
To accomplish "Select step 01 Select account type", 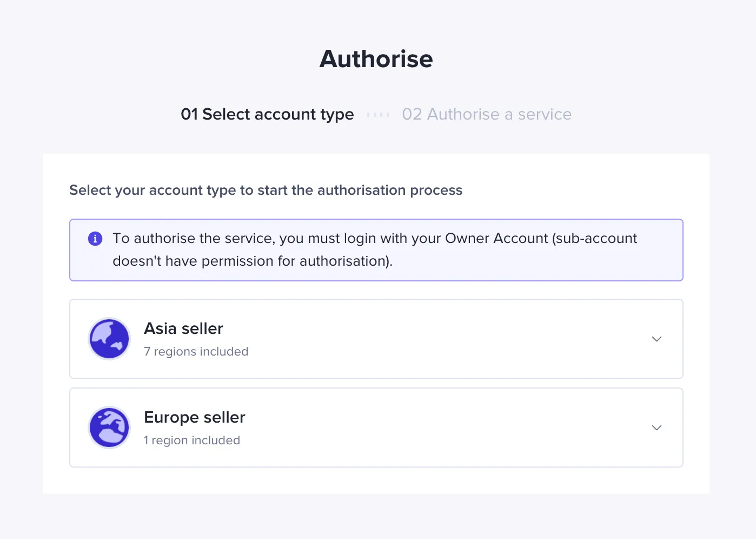I will click(267, 114).
